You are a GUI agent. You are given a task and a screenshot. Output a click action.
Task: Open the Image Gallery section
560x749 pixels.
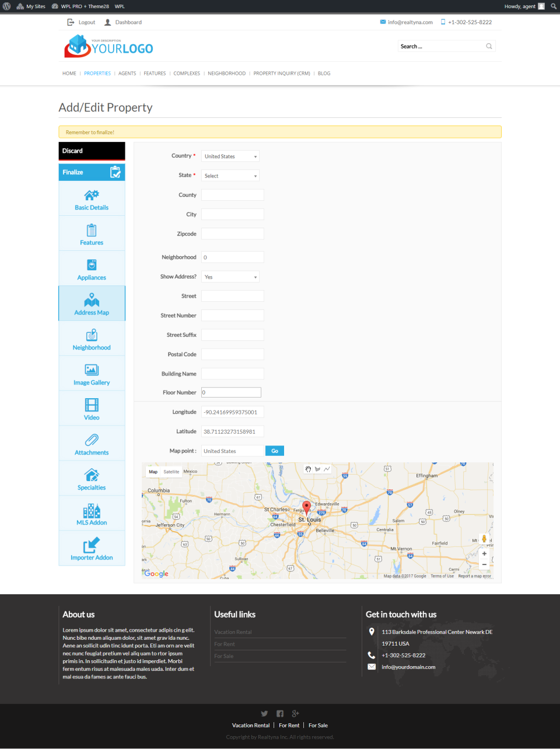coord(92,374)
